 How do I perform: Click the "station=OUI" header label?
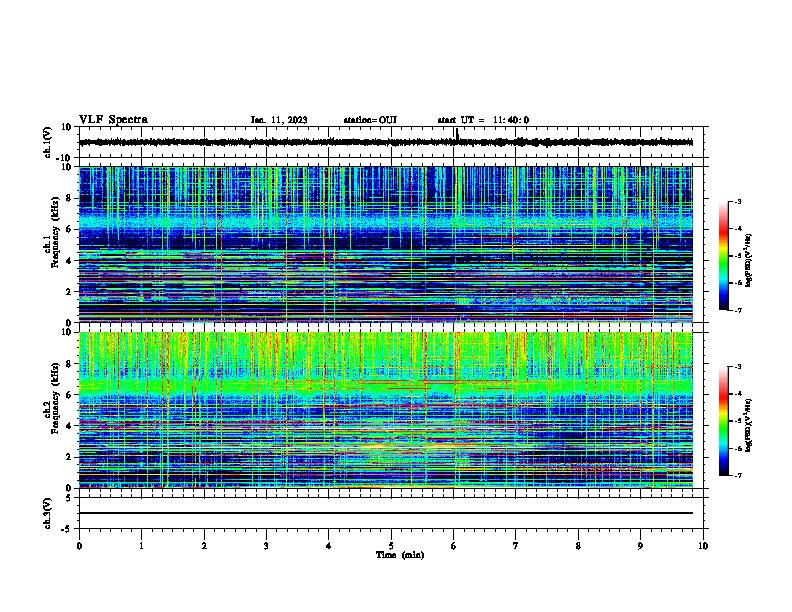tap(370, 120)
